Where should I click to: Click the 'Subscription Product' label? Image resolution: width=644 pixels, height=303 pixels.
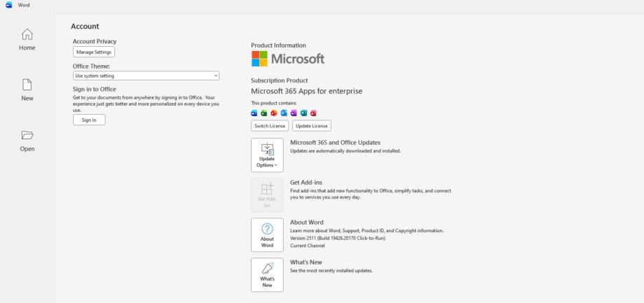280,80
